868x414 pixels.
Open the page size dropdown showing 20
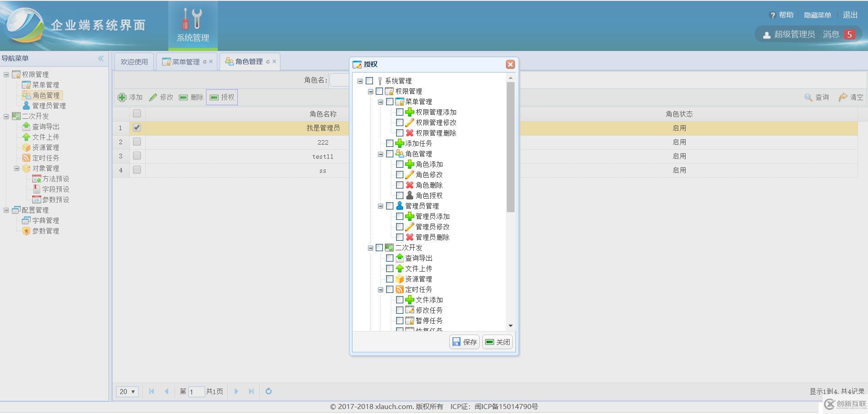(x=127, y=391)
